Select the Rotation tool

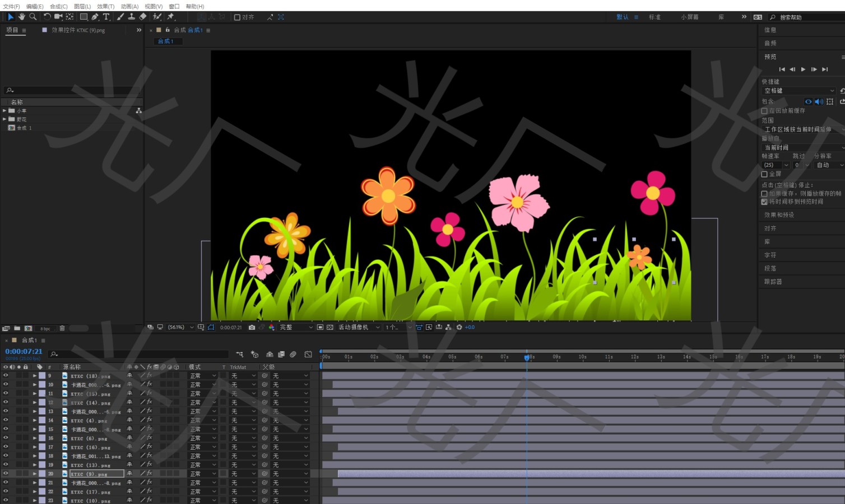[47, 17]
